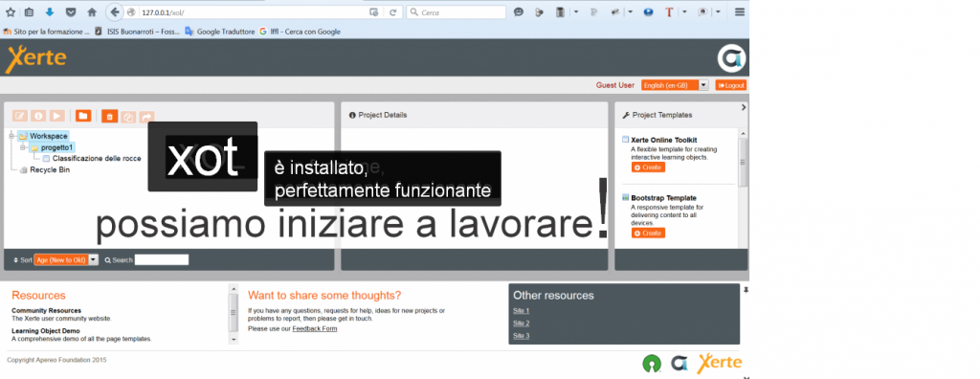980x379 pixels.
Task: Open project Properties via the info icon
Action: tap(38, 116)
